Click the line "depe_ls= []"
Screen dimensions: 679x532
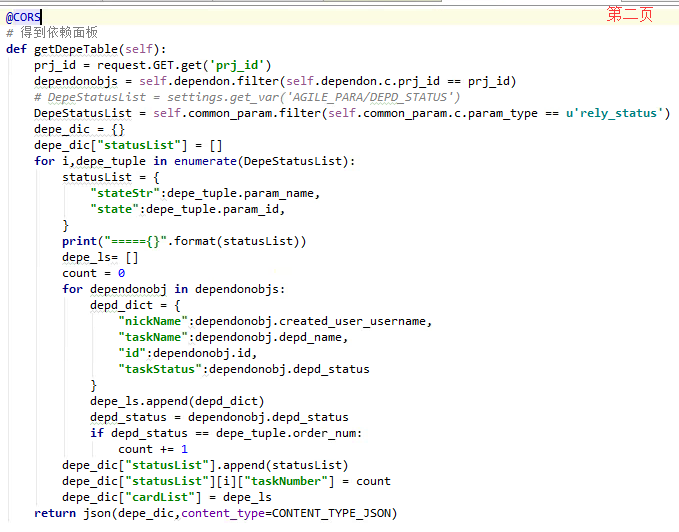coord(100,258)
